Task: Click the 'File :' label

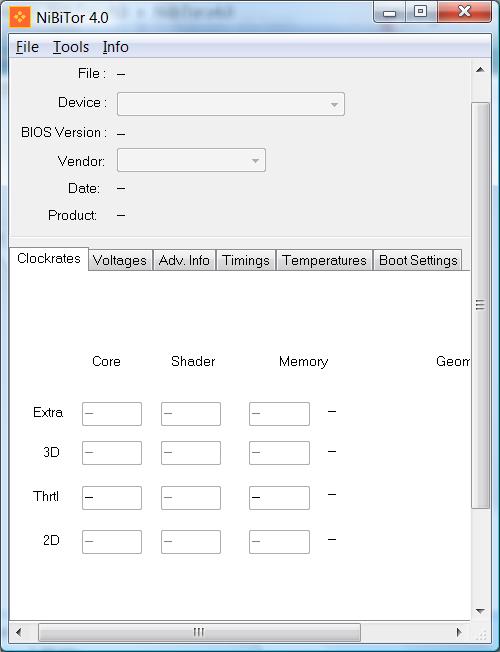Action: pyautogui.click(x=92, y=74)
